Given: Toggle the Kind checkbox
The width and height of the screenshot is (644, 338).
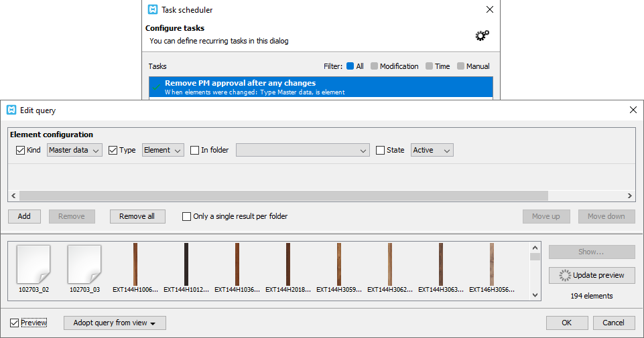Looking at the screenshot, I should [x=20, y=150].
